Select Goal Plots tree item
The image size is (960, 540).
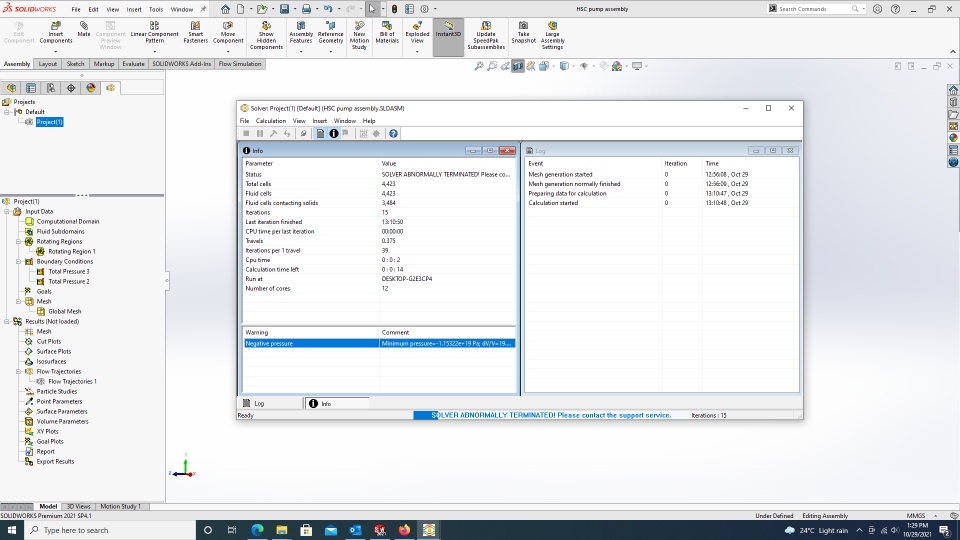tap(50, 441)
